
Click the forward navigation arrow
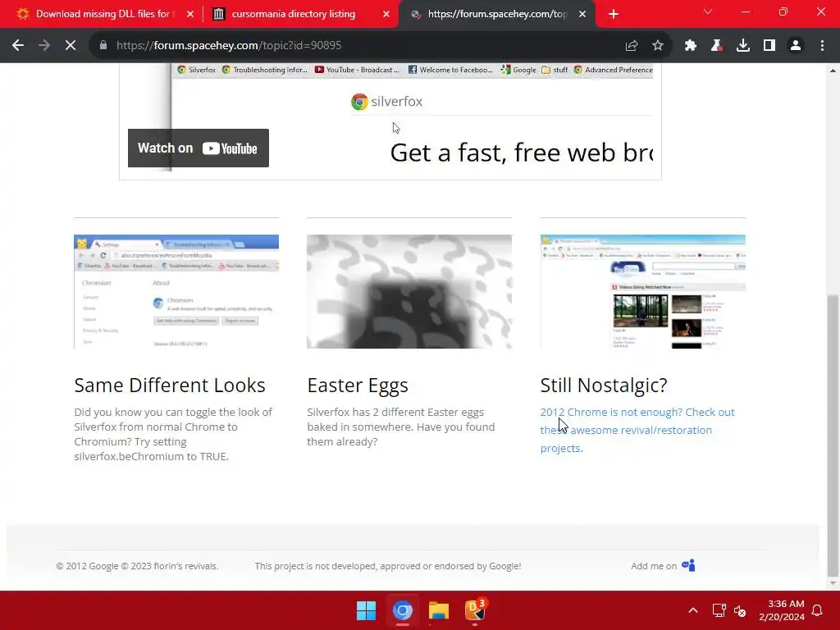pos(44,46)
